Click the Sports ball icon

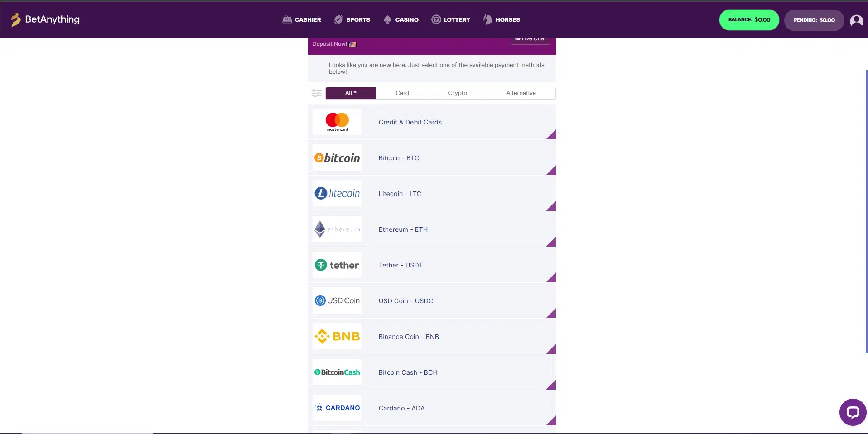338,19
